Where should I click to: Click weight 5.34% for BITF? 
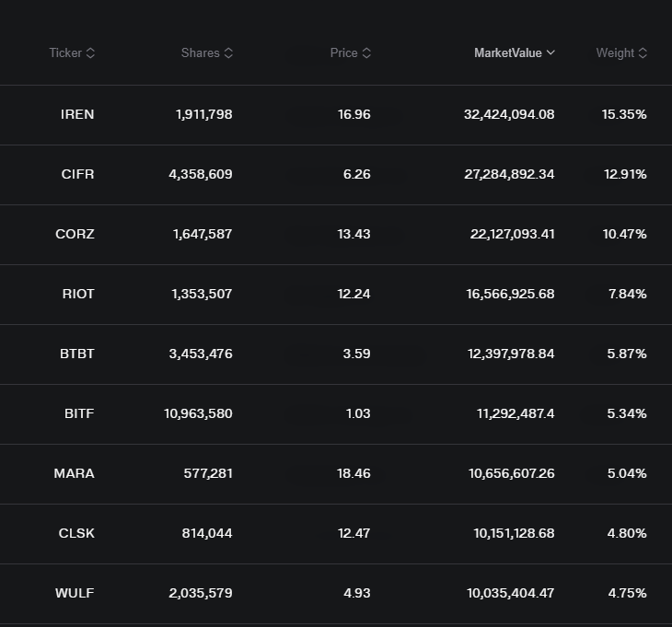tap(627, 413)
